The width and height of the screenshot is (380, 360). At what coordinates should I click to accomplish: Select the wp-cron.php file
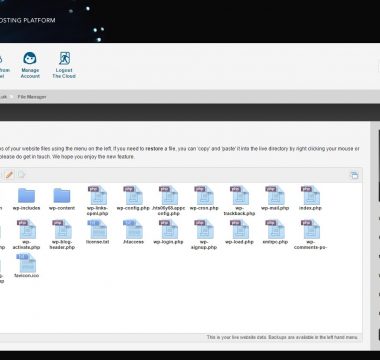point(204,199)
